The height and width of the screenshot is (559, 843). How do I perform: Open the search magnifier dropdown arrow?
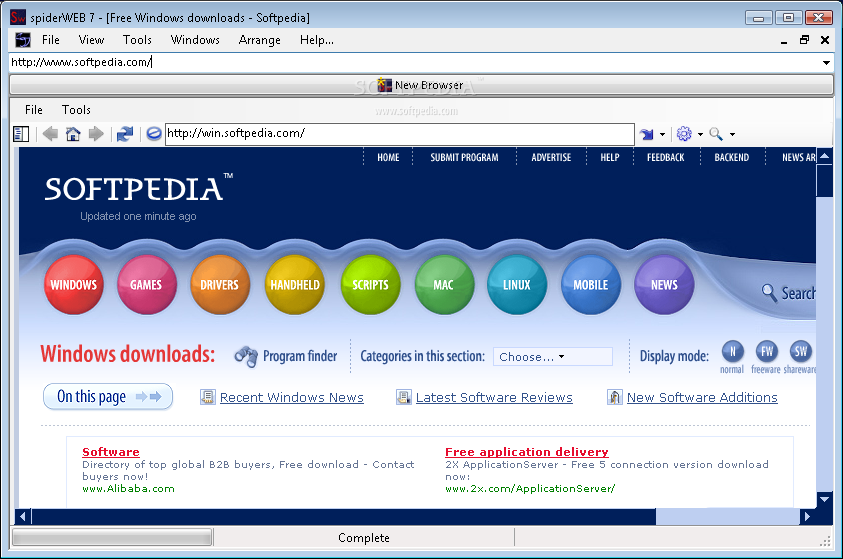(x=732, y=134)
